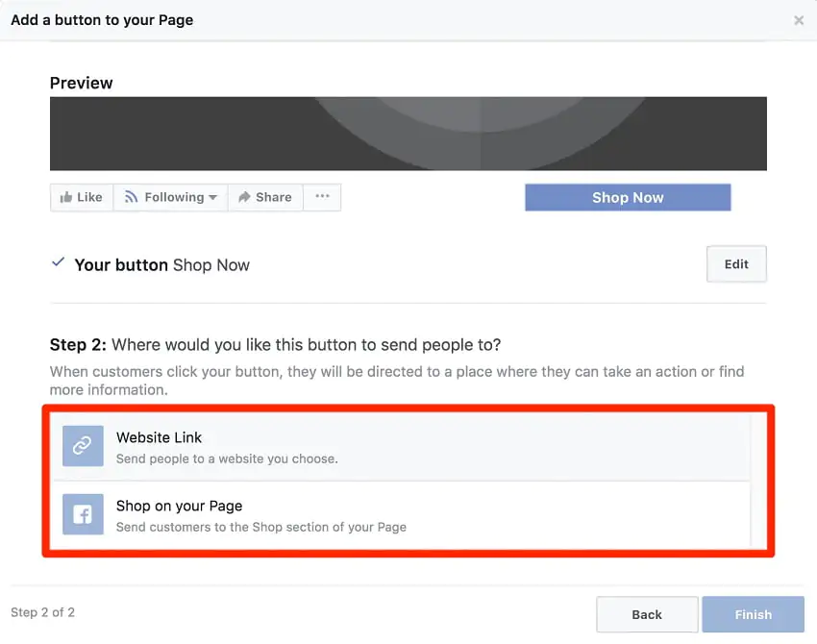The height and width of the screenshot is (644, 817).
Task: Choose the Shop on your Page option text
Action: click(x=179, y=506)
